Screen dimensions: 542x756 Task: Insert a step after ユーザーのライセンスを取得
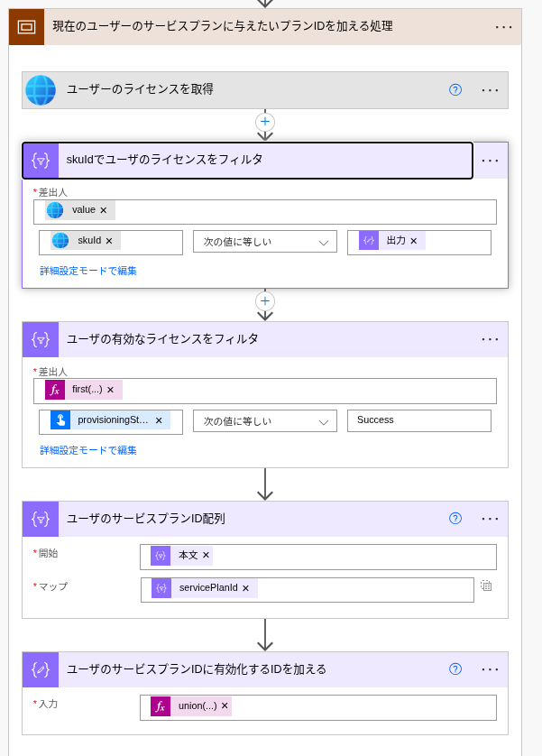265,122
